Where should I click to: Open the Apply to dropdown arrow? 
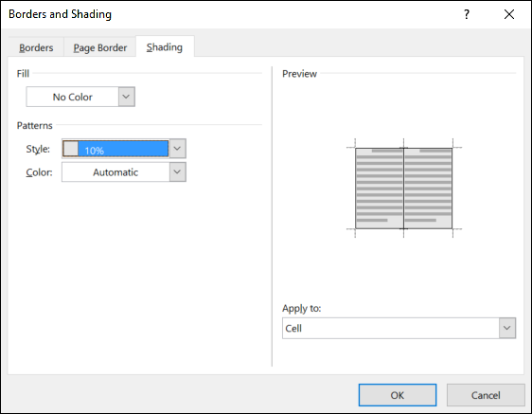click(x=507, y=328)
